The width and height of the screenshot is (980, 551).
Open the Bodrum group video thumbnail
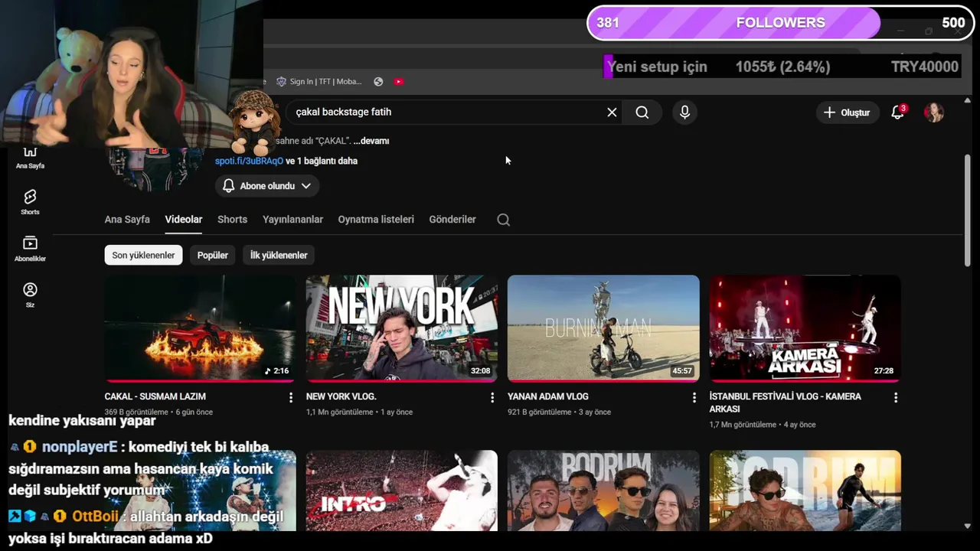[x=603, y=491]
